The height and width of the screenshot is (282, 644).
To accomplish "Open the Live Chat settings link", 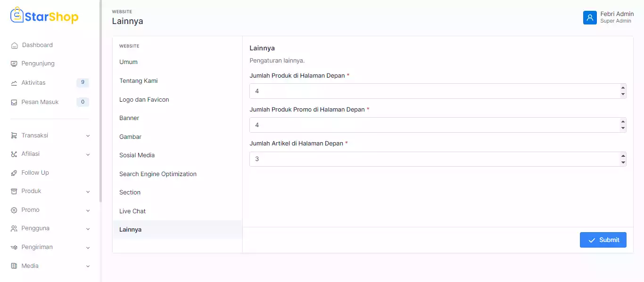I will click(132, 211).
